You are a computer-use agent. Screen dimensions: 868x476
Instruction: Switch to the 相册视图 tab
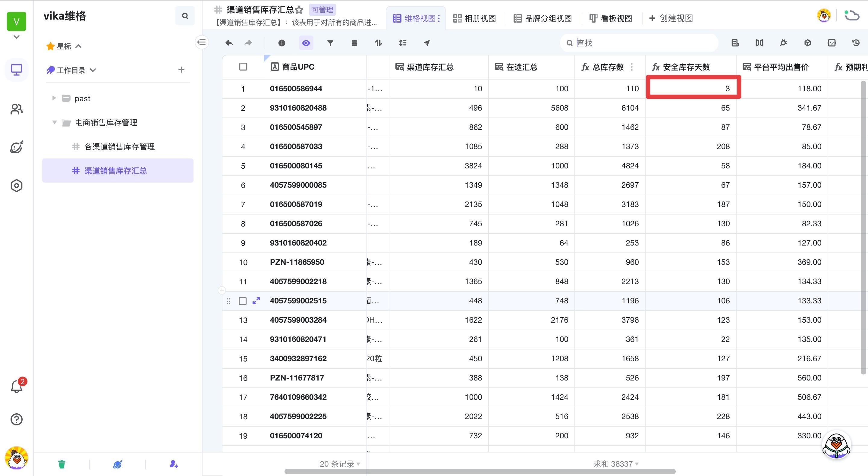point(474,18)
